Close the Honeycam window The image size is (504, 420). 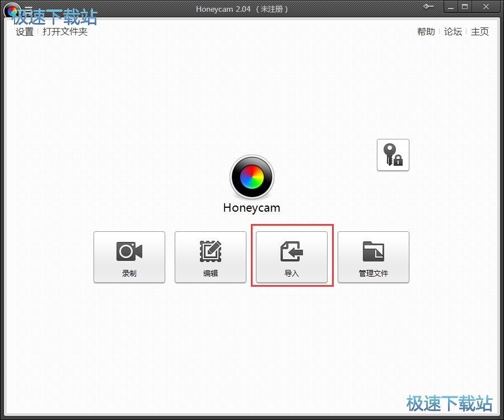coord(486,6)
